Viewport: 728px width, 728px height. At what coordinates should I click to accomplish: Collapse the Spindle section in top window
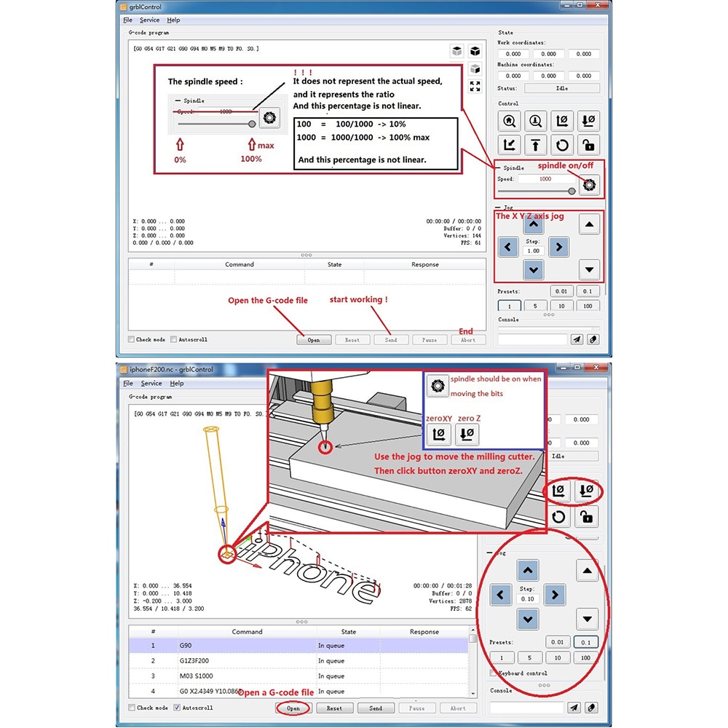point(498,167)
